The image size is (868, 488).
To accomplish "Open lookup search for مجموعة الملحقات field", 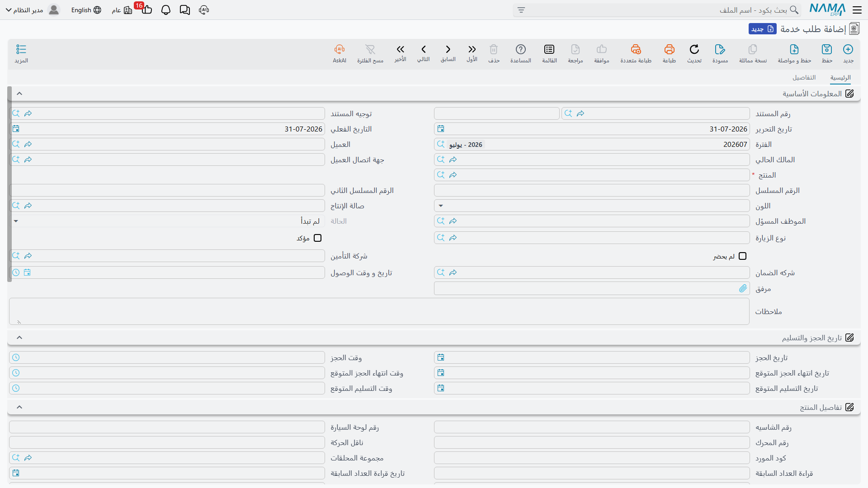I will 16,458.
